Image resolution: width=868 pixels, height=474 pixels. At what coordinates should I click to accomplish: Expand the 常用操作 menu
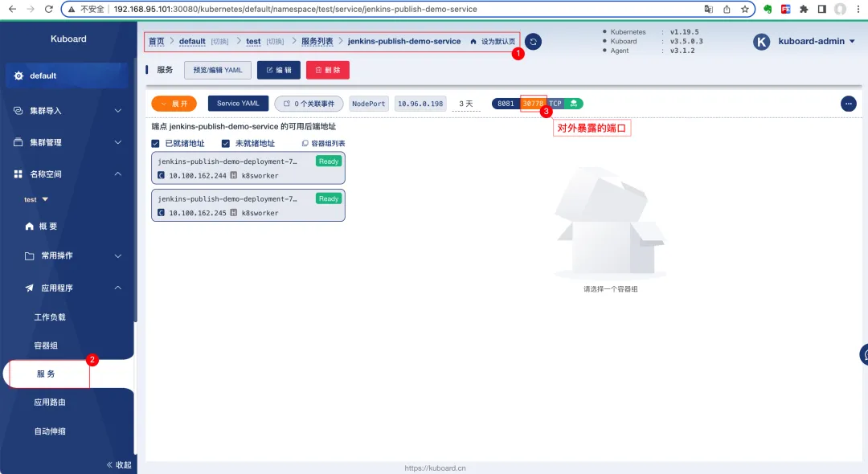pos(72,255)
